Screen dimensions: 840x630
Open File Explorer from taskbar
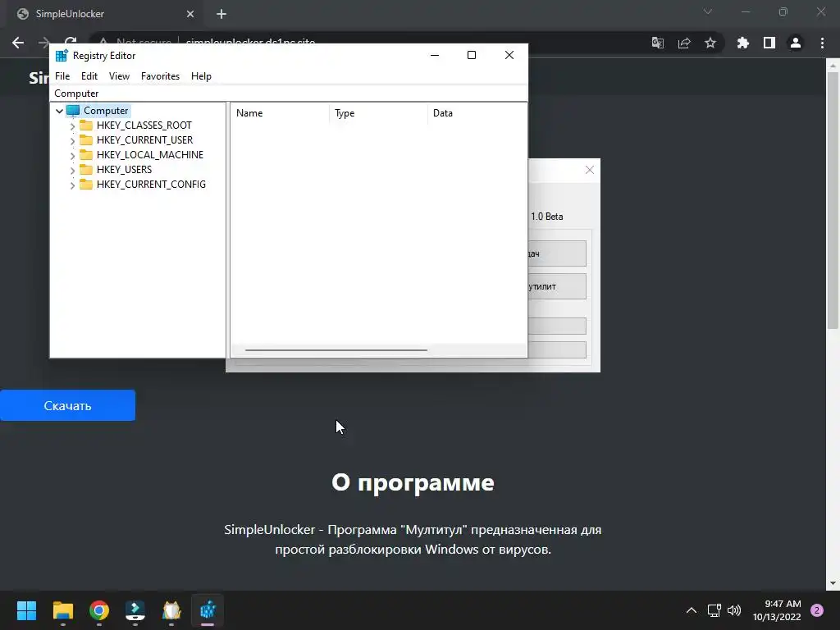coord(62,610)
